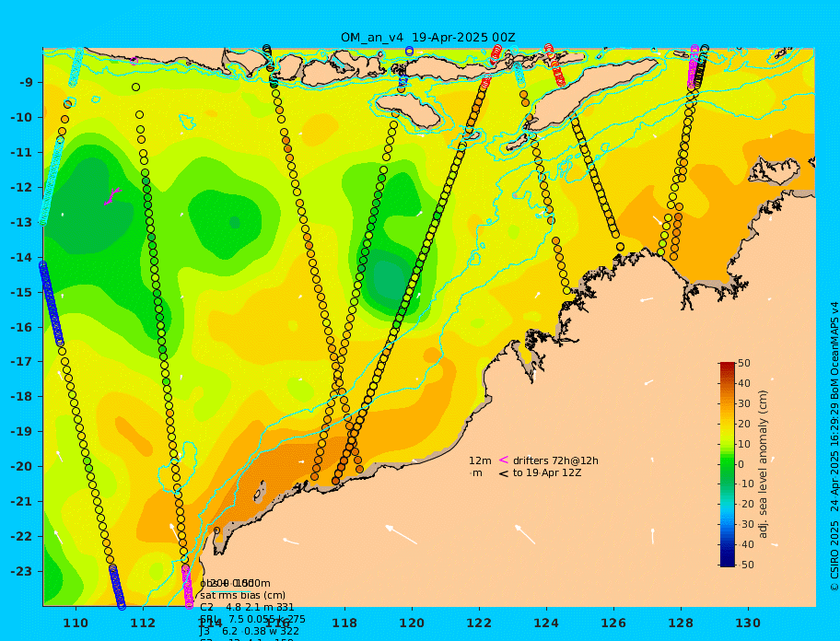
Task: Click the title 'OM_an_v4 19-Apr-2025 00Z'
Action: (428, 38)
